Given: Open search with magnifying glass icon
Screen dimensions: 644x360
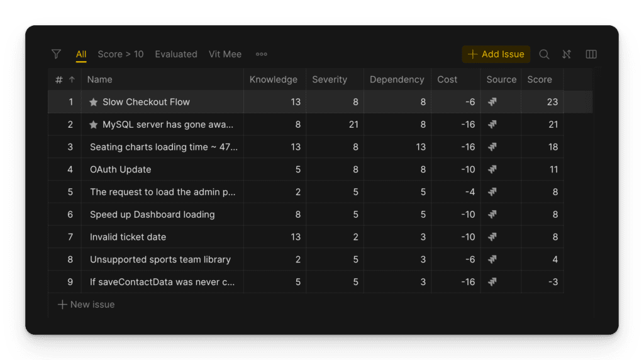Looking at the screenshot, I should (544, 54).
